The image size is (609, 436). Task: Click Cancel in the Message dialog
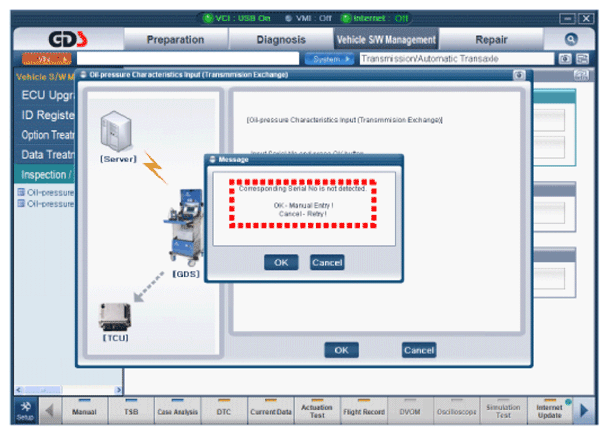pos(327,262)
